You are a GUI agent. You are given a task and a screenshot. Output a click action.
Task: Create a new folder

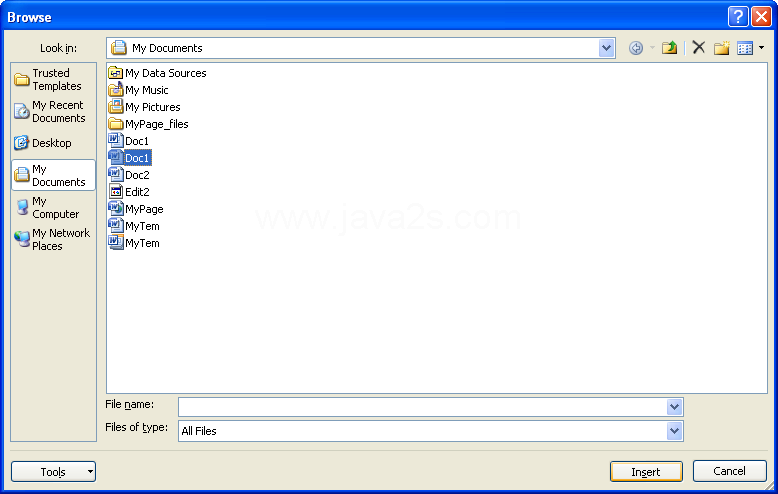(722, 48)
